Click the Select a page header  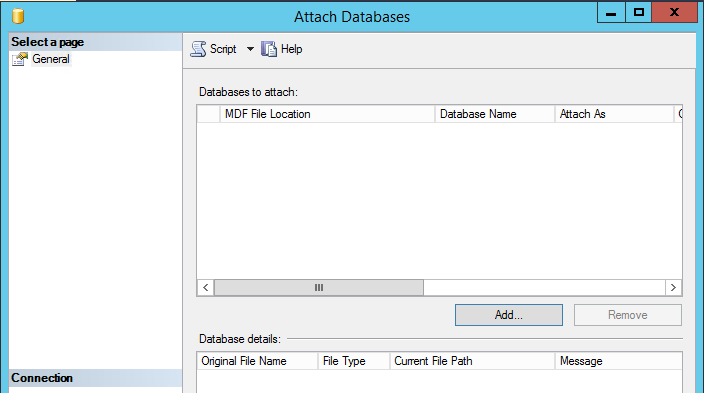tap(95, 42)
